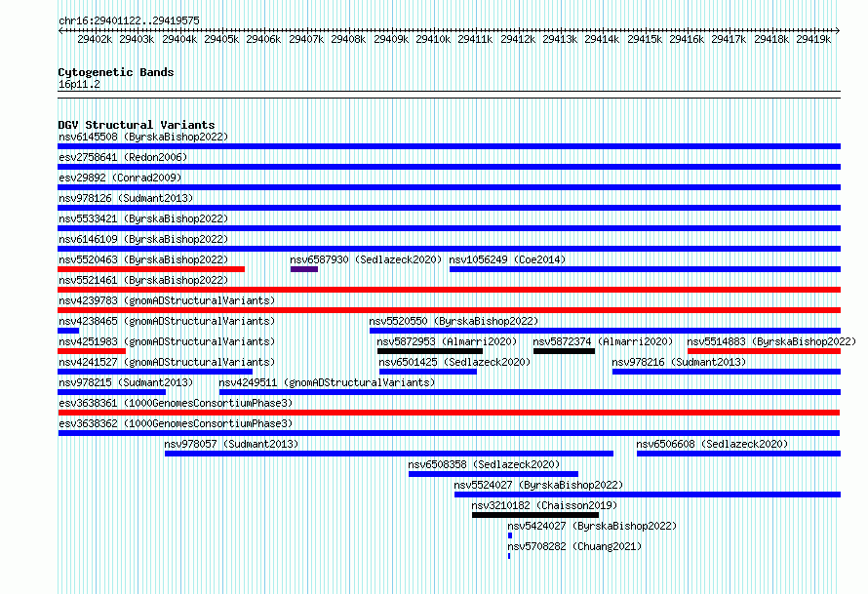Click the short red bar under nsv4251983
This screenshot has width=868, height=594.
pyautogui.click(x=92, y=351)
